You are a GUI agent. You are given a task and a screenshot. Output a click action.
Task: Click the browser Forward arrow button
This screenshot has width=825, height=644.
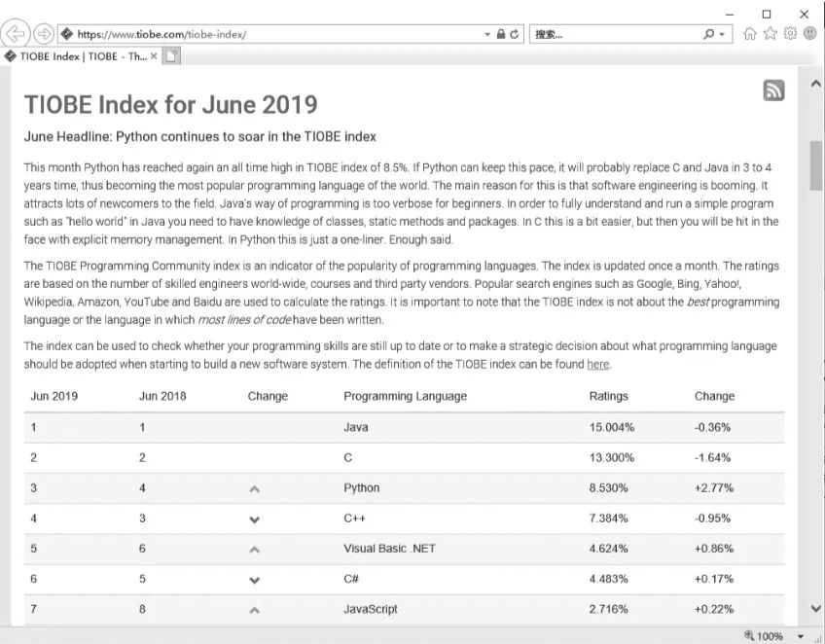point(44,34)
